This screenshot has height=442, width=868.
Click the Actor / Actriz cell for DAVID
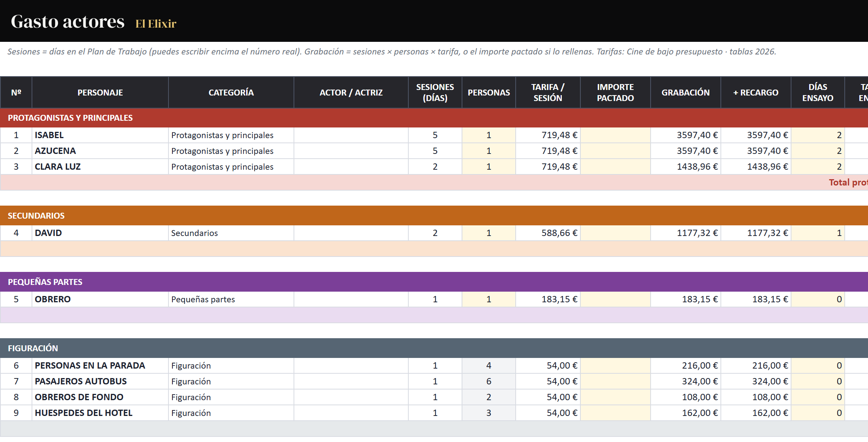[351, 233]
